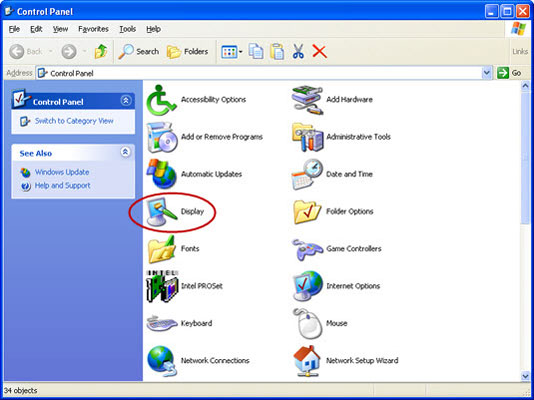Open the Tools menu
Screen dimensions: 534x400
[128, 29]
